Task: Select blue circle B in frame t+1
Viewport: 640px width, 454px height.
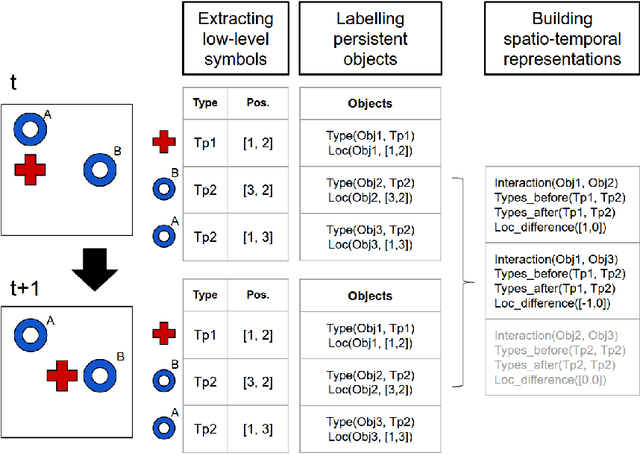Action: tap(100, 378)
